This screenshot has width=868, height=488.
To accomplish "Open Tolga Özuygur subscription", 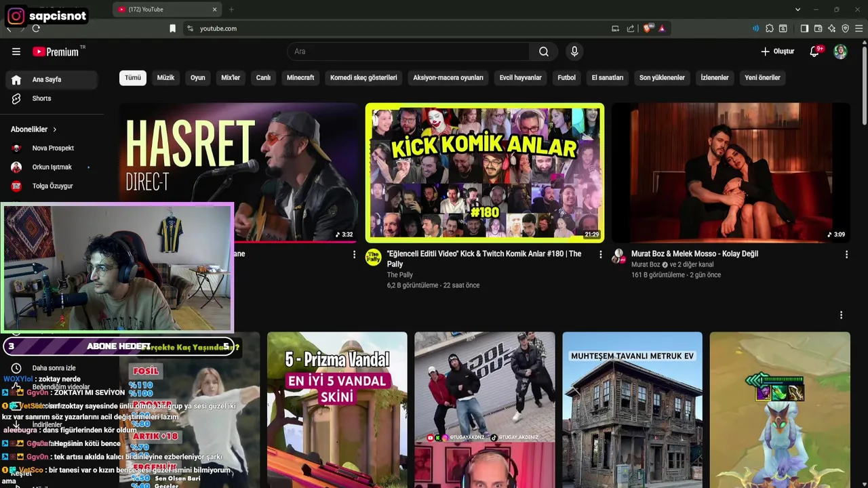I will coord(53,186).
